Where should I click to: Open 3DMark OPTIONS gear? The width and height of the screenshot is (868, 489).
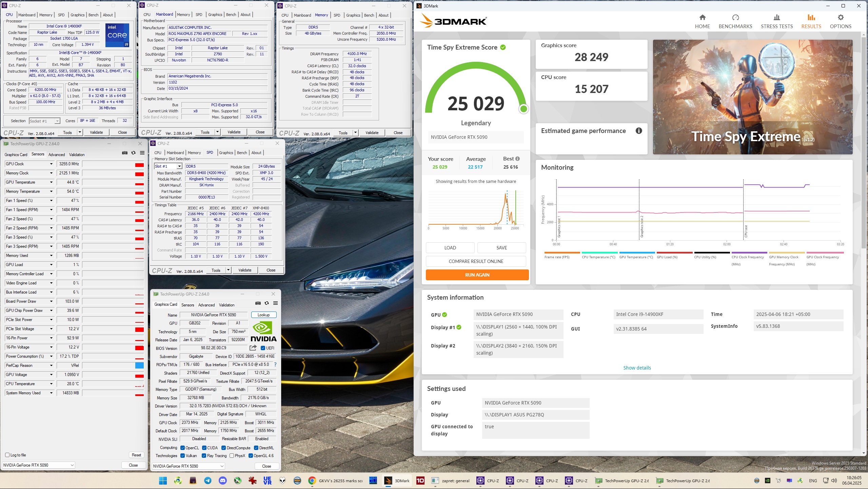pyautogui.click(x=841, y=21)
